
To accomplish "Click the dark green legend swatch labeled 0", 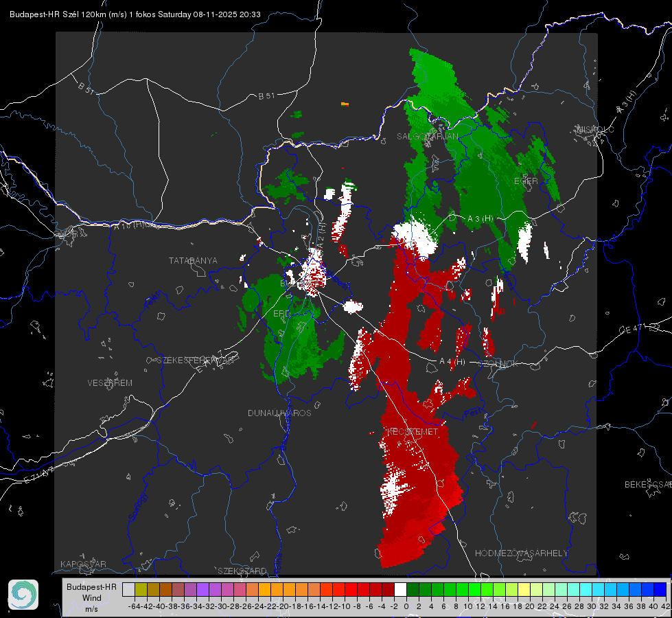I will coord(413,590).
